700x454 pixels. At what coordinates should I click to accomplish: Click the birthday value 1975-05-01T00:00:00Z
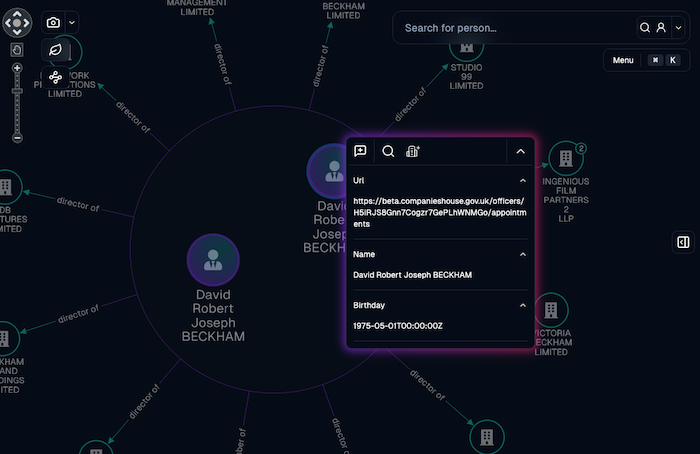(x=398, y=326)
